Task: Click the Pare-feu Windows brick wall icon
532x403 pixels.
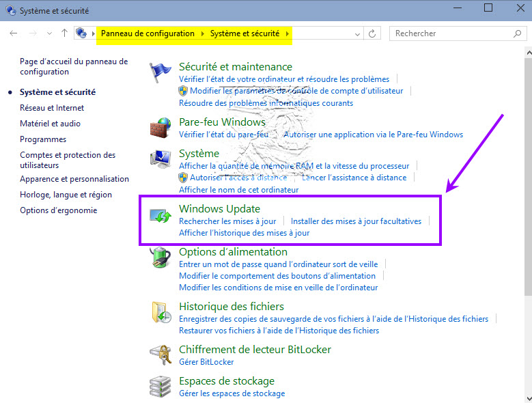Action: tap(160, 128)
